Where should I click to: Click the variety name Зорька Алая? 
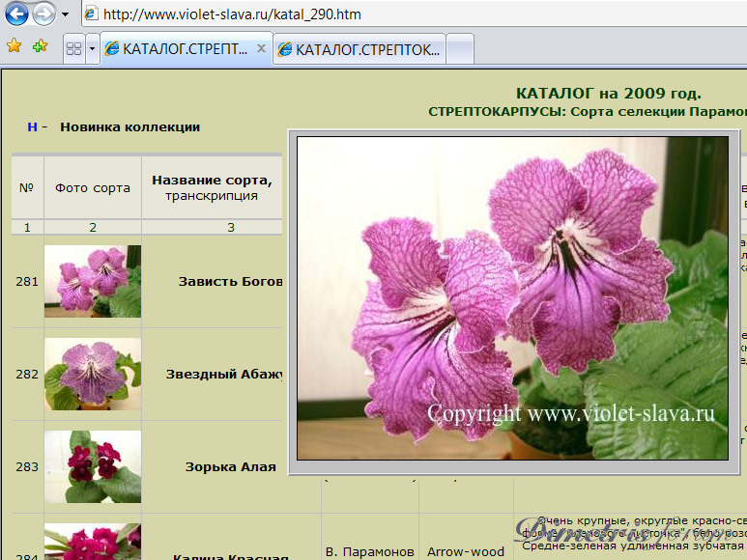point(230,466)
